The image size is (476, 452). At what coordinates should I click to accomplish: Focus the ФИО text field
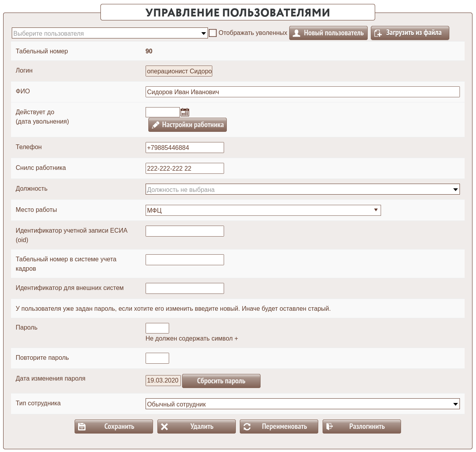coord(302,92)
